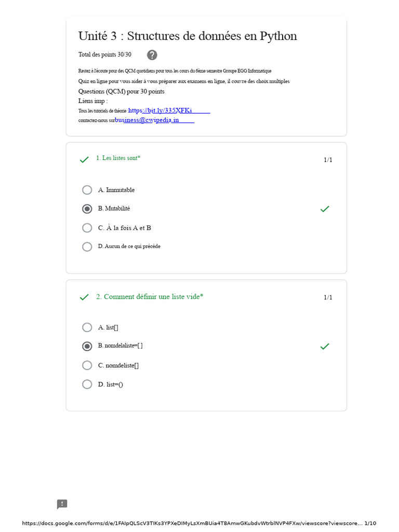Click green checkmark beside question 2 title
Viewport: 399px width, 532px height.
[x=84, y=297]
